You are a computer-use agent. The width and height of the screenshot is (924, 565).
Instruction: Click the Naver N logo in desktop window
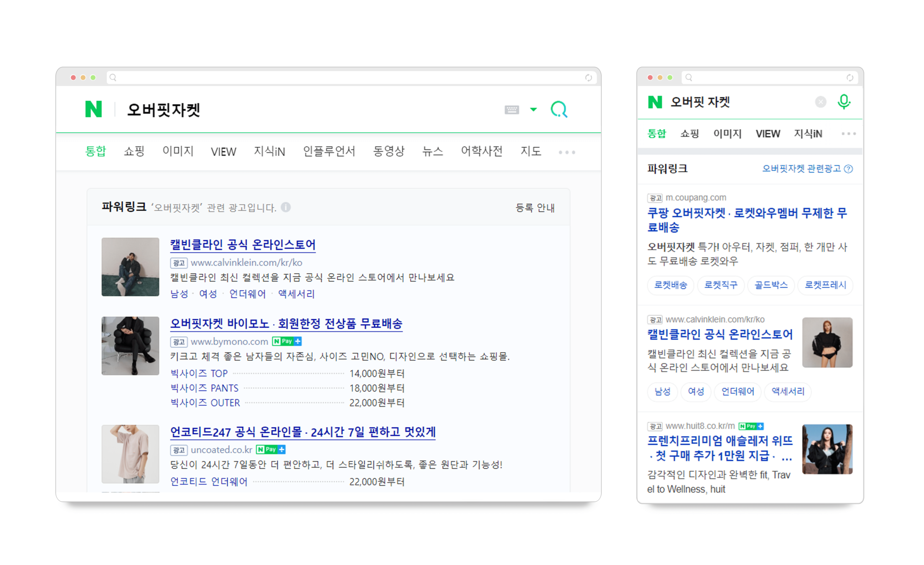[x=94, y=109]
